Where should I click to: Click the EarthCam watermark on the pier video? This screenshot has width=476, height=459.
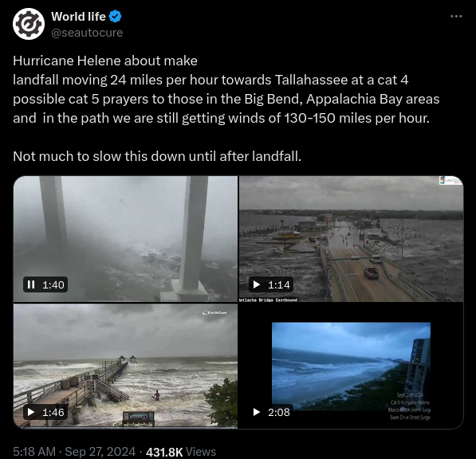[214, 312]
